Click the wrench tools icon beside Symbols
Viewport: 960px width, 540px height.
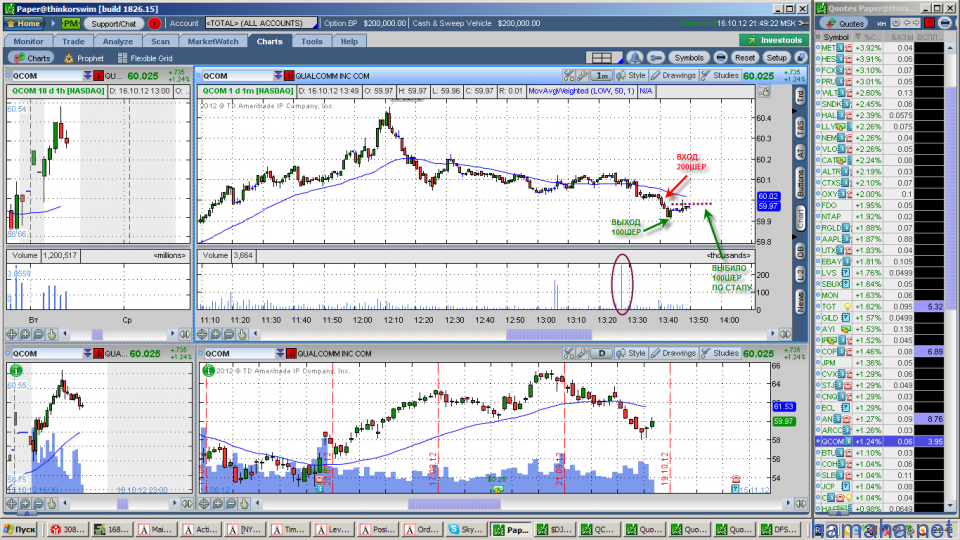pos(656,58)
